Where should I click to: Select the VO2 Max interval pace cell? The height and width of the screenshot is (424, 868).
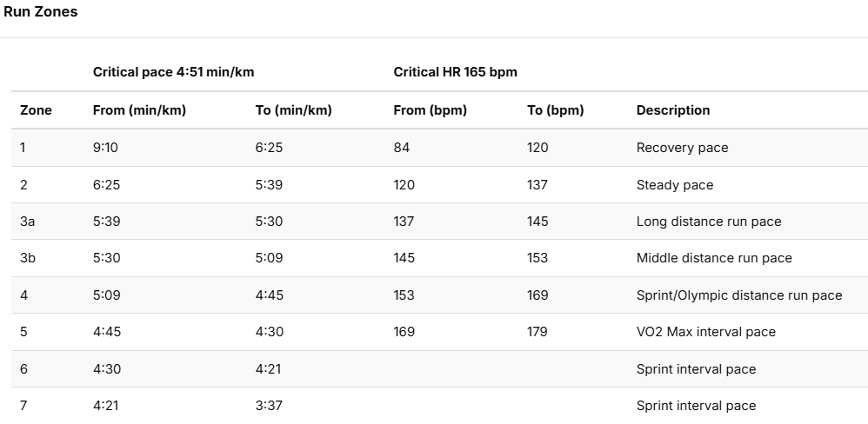coord(706,332)
